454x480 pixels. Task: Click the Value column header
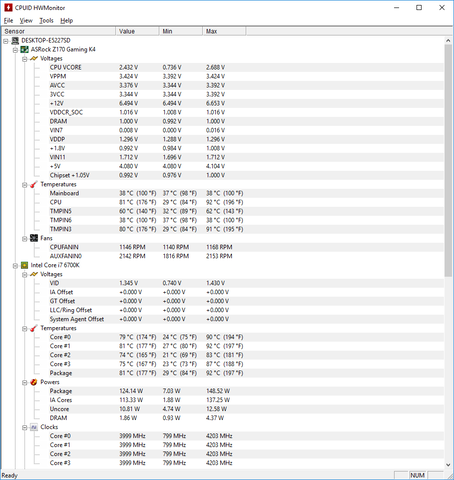point(137,31)
